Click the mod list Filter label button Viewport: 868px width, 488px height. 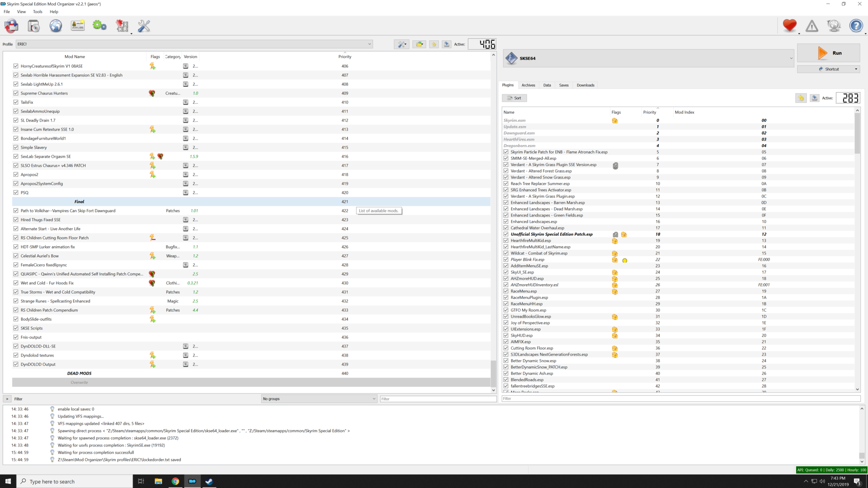(18, 399)
